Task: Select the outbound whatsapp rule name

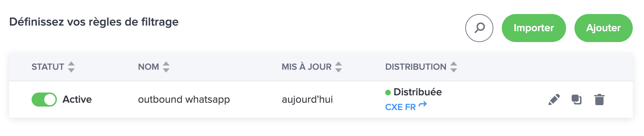Action: pos(184,100)
